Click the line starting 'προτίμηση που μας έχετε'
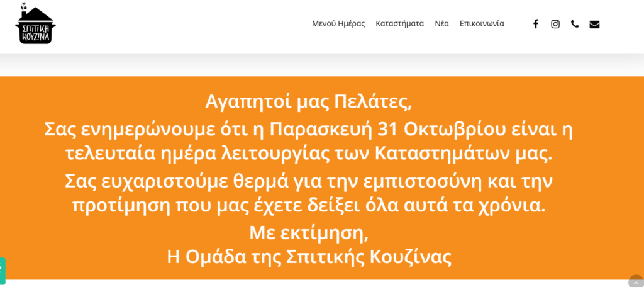This screenshot has width=644, height=287. tap(309, 206)
